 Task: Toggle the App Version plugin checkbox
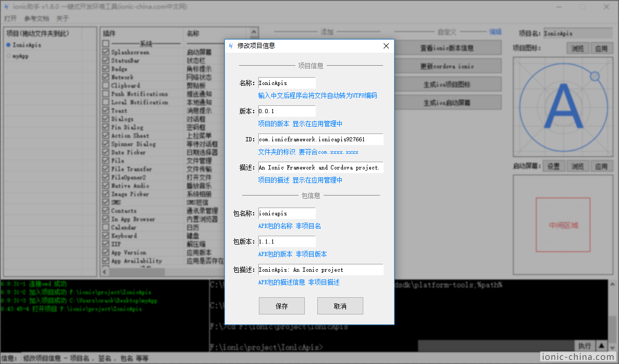coord(106,252)
